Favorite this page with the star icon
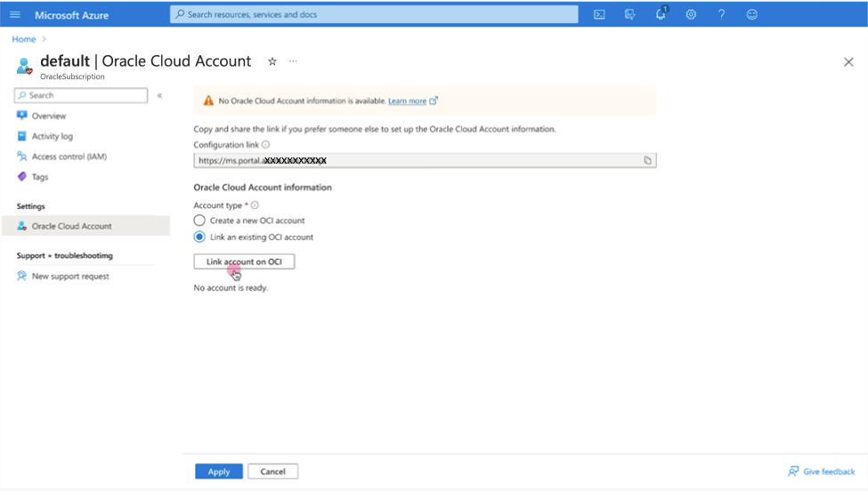The height and width of the screenshot is (491, 868). (272, 61)
